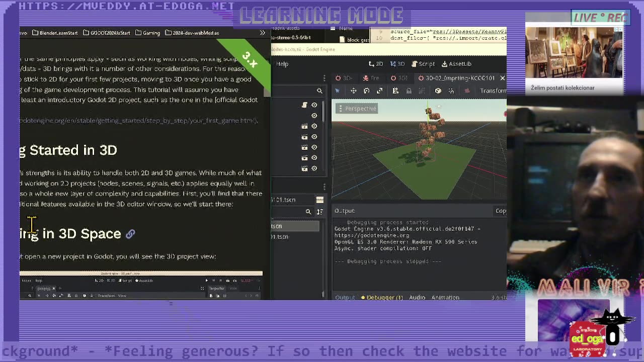Open the FileSystem dock three-dot options
Viewport: 644px width, 362px height.
pyautogui.click(x=324, y=187)
